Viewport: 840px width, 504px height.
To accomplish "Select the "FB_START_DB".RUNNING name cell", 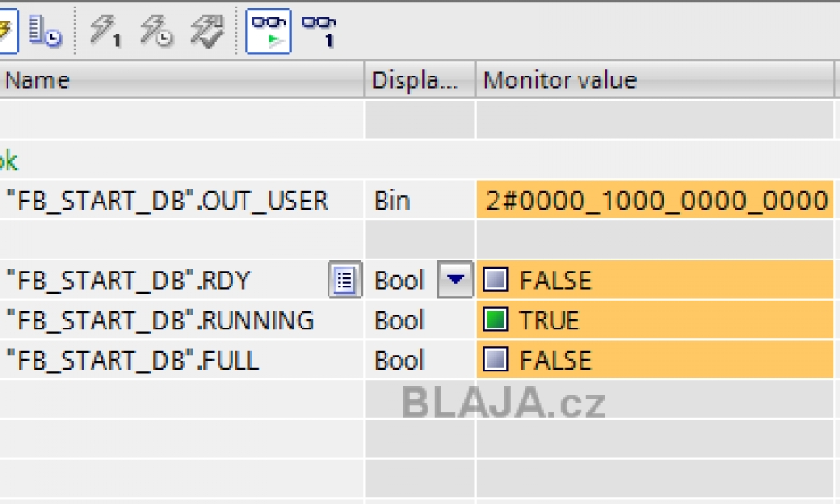I will coord(182,320).
